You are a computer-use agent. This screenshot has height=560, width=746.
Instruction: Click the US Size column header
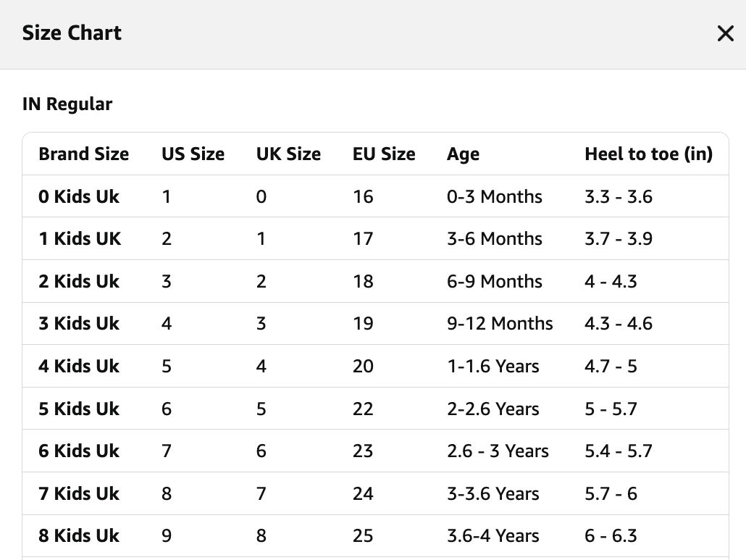pyautogui.click(x=193, y=154)
